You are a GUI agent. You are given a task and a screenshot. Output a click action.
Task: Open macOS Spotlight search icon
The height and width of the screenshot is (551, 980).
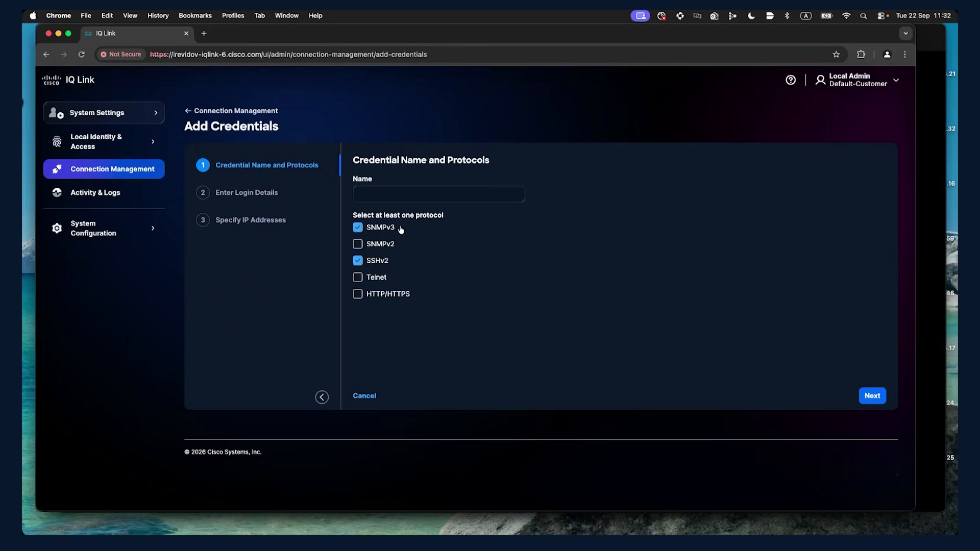click(x=863, y=16)
